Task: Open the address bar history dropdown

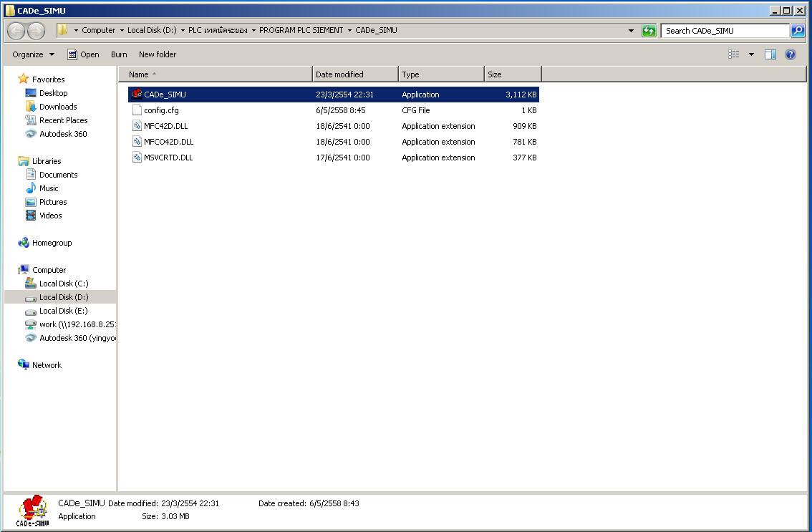Action: [631, 31]
